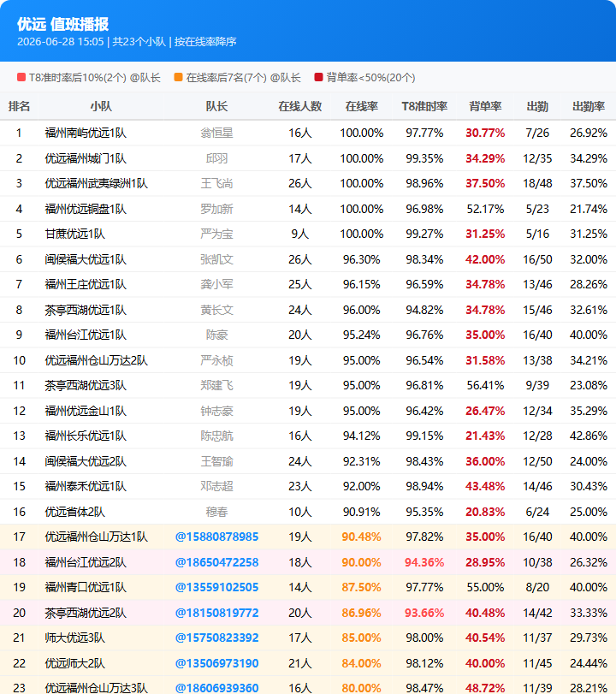Select team name 茶亭西湖优远3队
Screen dimensions: 616x694
tap(86, 385)
